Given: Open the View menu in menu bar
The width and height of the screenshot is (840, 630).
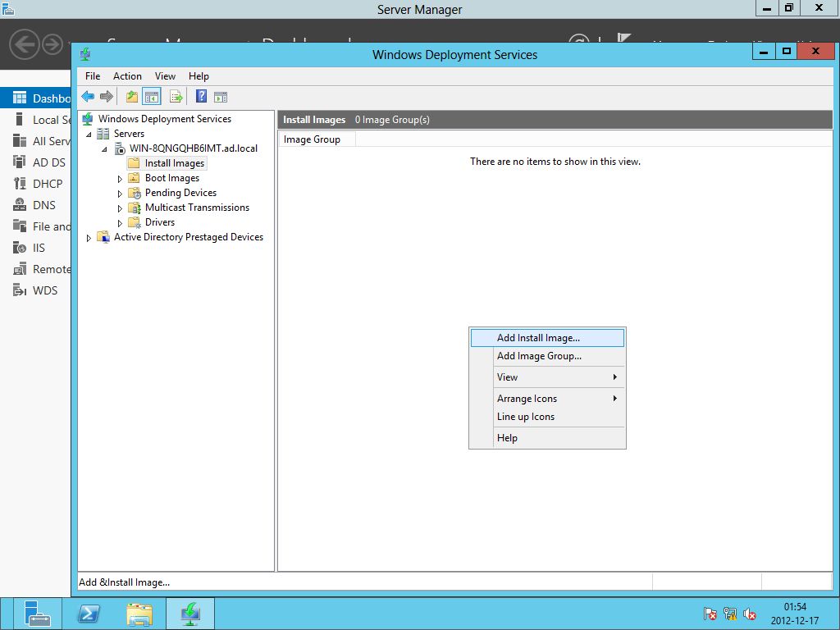Looking at the screenshot, I should [165, 76].
